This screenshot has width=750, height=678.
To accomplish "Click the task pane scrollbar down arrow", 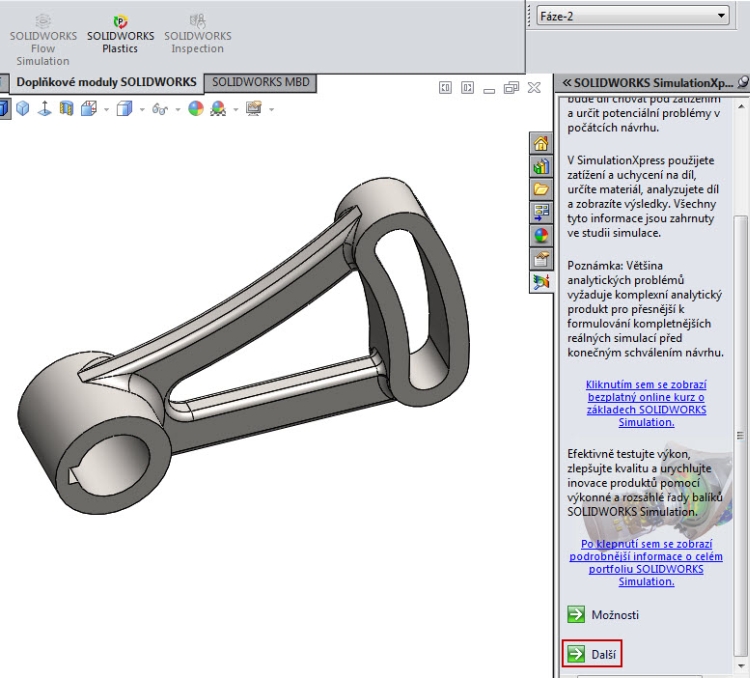I will tap(741, 666).
